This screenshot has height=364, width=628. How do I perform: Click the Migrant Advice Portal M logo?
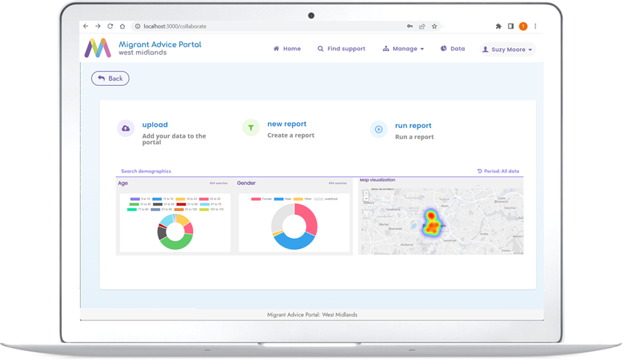coord(98,48)
